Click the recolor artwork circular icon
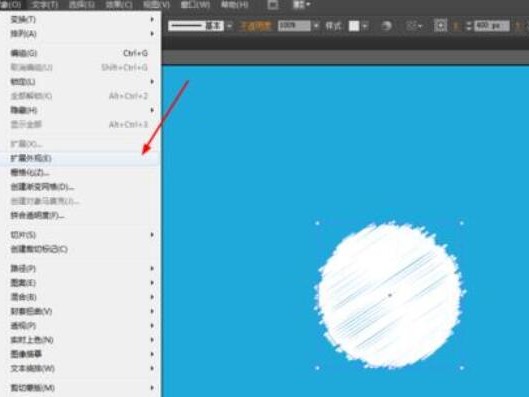The height and width of the screenshot is (397, 529). click(x=387, y=26)
